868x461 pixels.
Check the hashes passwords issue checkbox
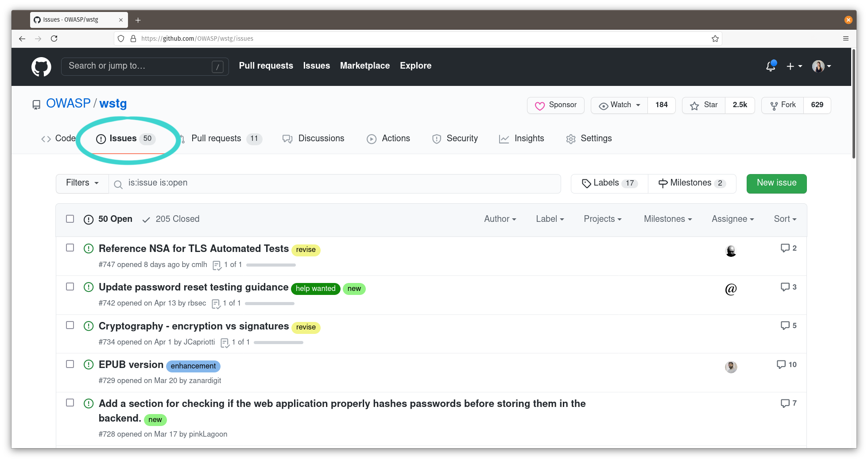pyautogui.click(x=70, y=403)
